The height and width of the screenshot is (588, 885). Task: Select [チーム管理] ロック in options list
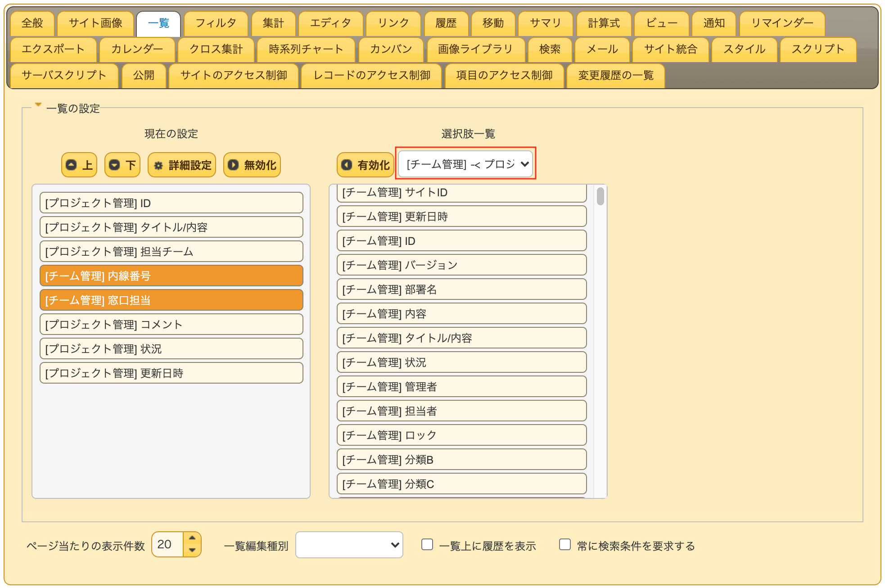click(462, 435)
